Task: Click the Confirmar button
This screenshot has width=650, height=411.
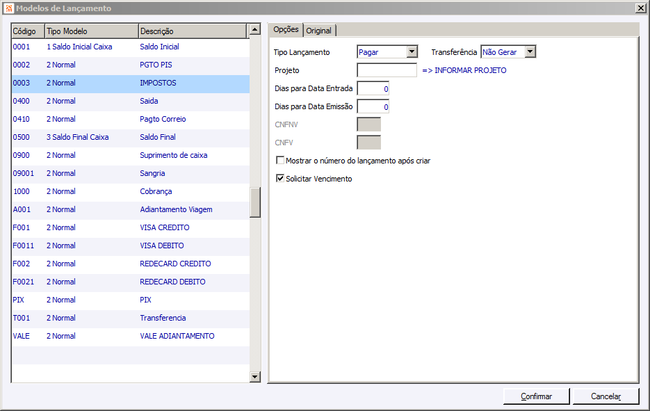Action: pos(536,396)
